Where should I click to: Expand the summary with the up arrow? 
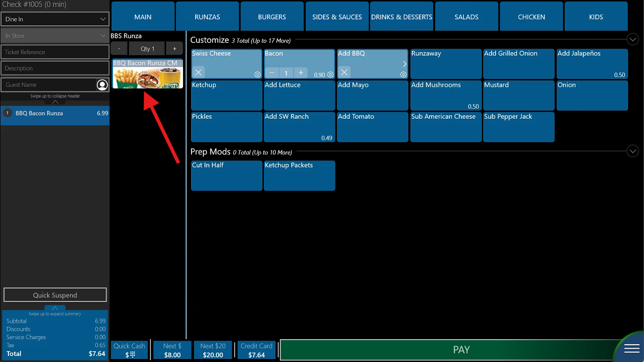click(x=55, y=308)
